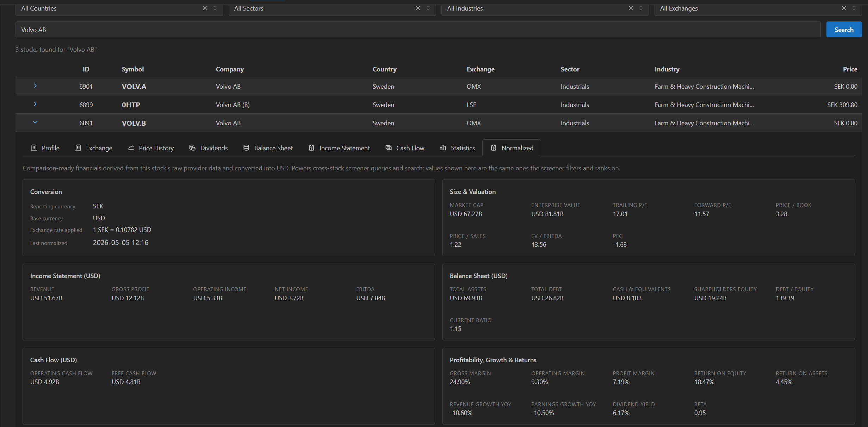Click the total assets value USD 69.93B
This screenshot has width=868, height=427.
point(466,298)
